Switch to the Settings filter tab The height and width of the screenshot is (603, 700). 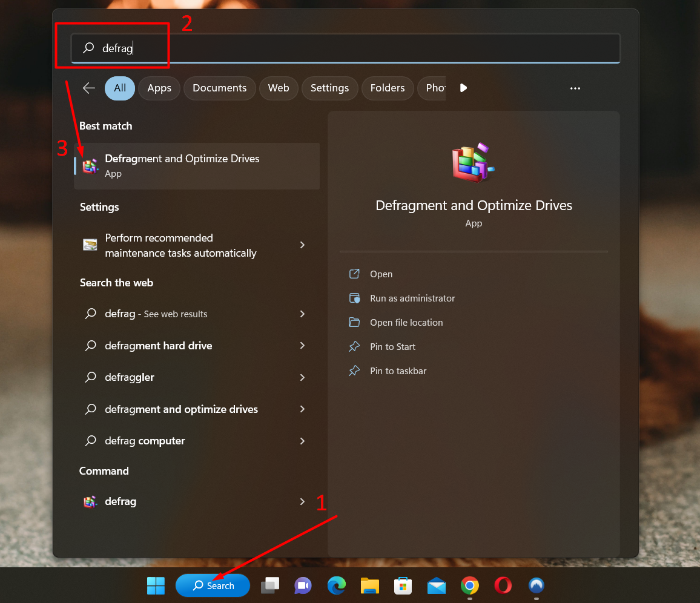tap(330, 88)
